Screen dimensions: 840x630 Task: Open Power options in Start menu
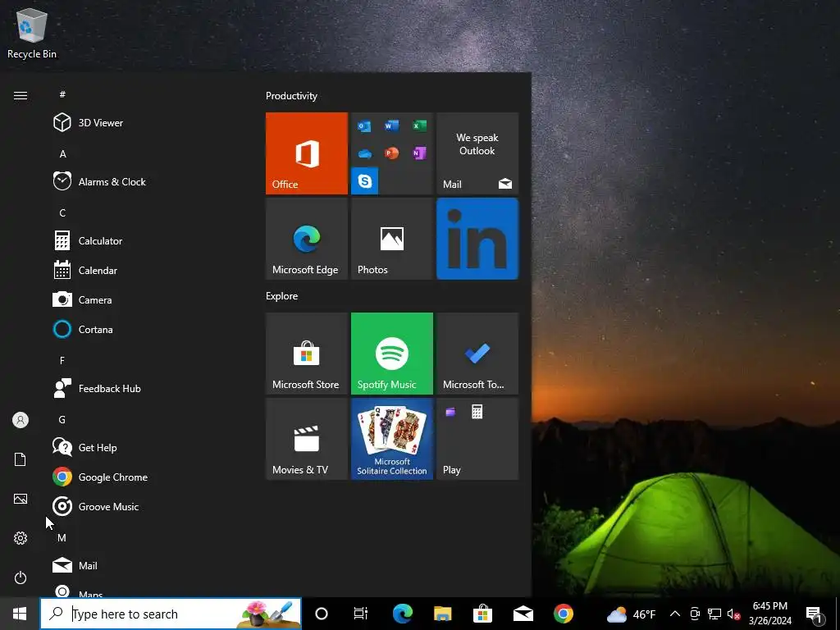[x=21, y=577]
